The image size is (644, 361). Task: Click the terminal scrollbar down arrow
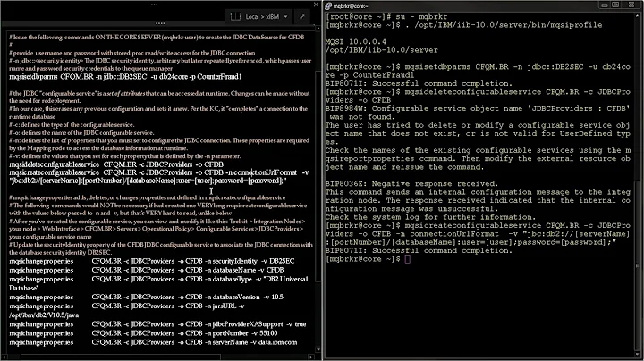tap(638, 354)
